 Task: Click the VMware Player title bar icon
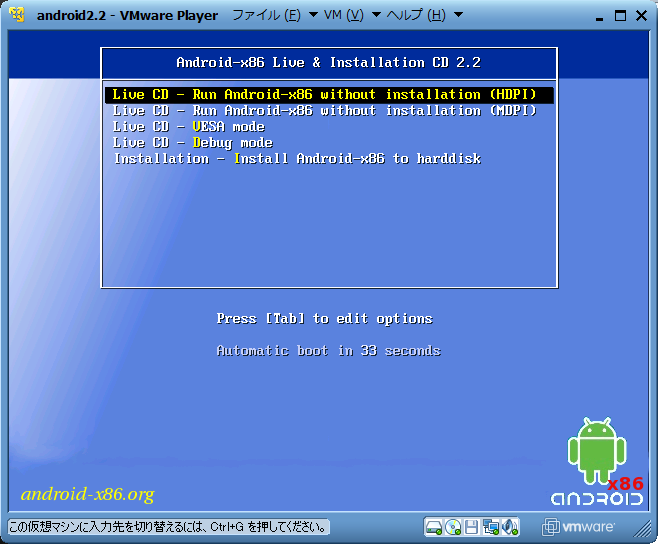click(x=17, y=15)
